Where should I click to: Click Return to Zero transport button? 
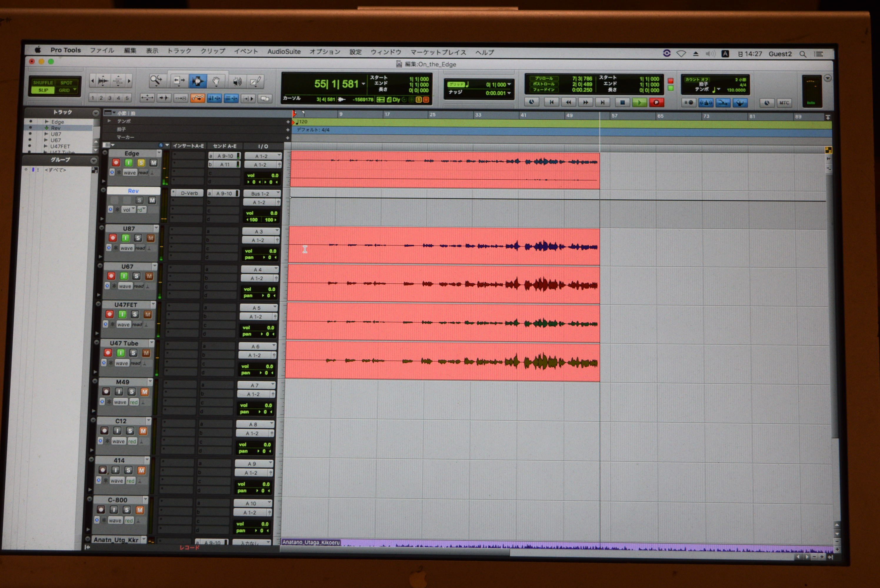tap(551, 102)
